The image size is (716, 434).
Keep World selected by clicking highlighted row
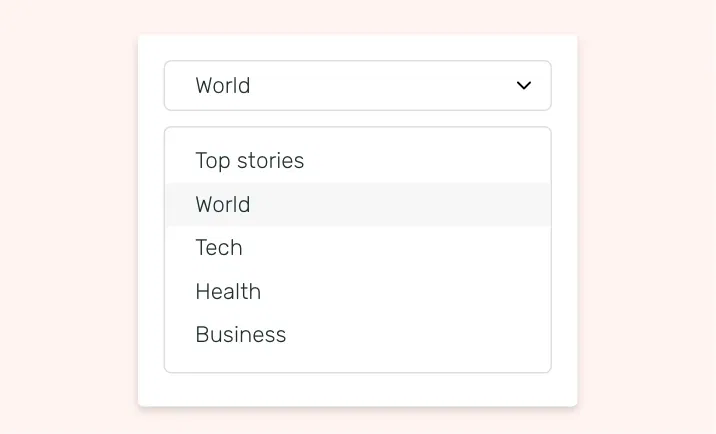357,205
